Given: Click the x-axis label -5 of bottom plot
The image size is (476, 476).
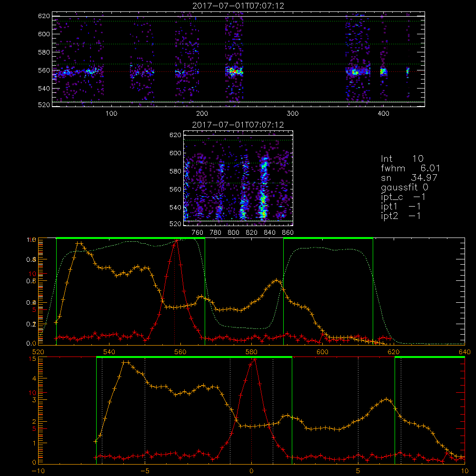Looking at the screenshot, I should [x=145, y=471].
